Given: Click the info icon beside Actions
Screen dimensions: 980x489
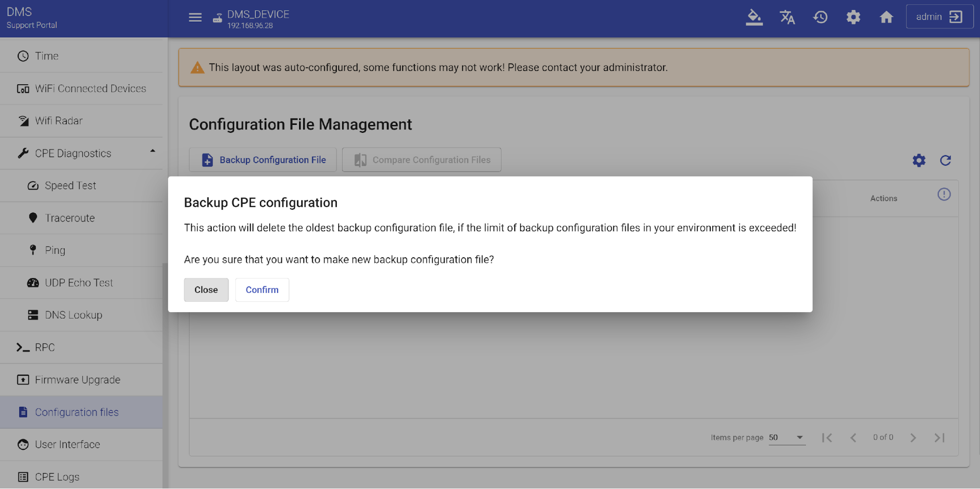Looking at the screenshot, I should coord(944,195).
